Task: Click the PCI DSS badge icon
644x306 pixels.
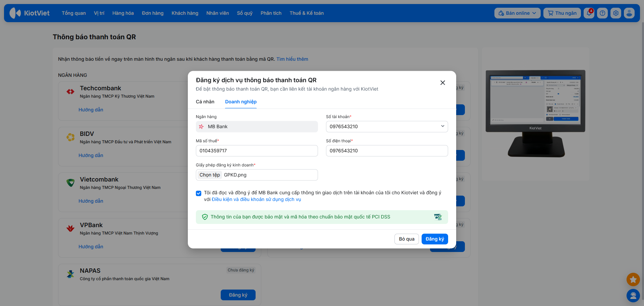Action: 438,217
